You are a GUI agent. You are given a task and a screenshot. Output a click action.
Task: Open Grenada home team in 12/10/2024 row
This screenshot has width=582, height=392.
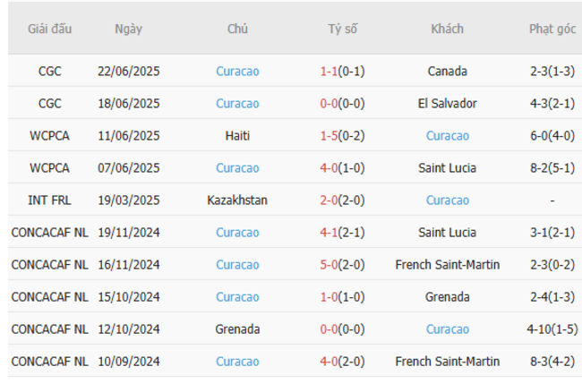pyautogui.click(x=237, y=329)
